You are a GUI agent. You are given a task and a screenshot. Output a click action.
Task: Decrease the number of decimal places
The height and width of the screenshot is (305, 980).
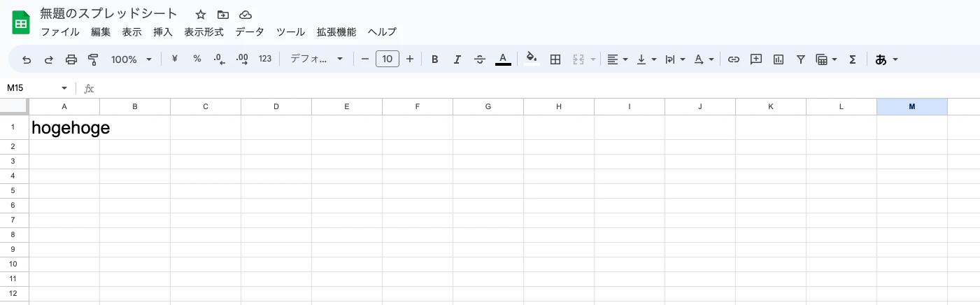coord(219,59)
